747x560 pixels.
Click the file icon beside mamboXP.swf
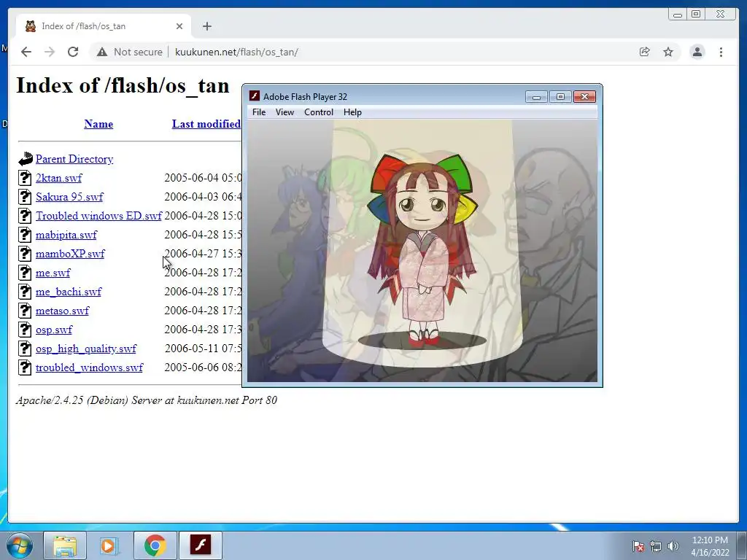pyautogui.click(x=25, y=254)
